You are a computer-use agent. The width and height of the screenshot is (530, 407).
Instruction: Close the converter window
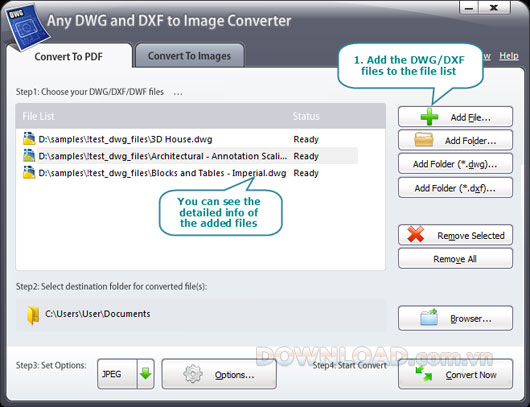[495, 8]
